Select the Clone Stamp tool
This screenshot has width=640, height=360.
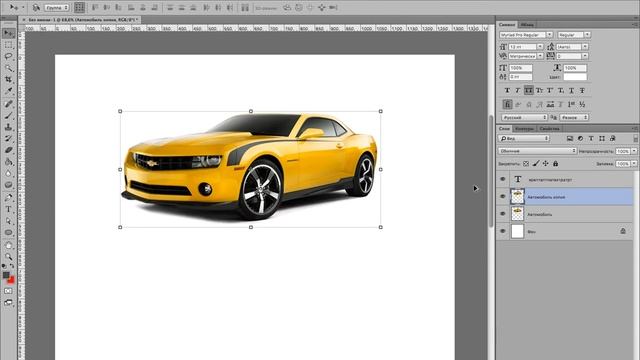point(9,127)
